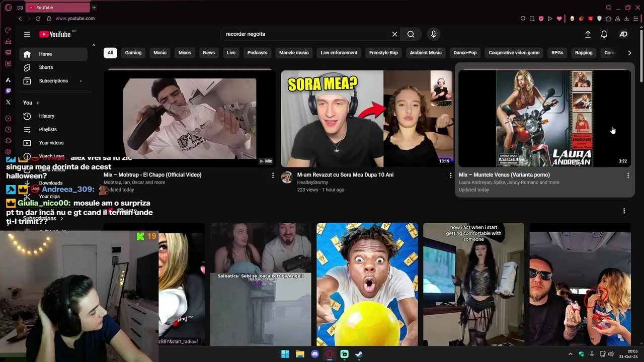Open options for the El Chapo mix
This screenshot has height=362, width=644.
click(x=273, y=175)
